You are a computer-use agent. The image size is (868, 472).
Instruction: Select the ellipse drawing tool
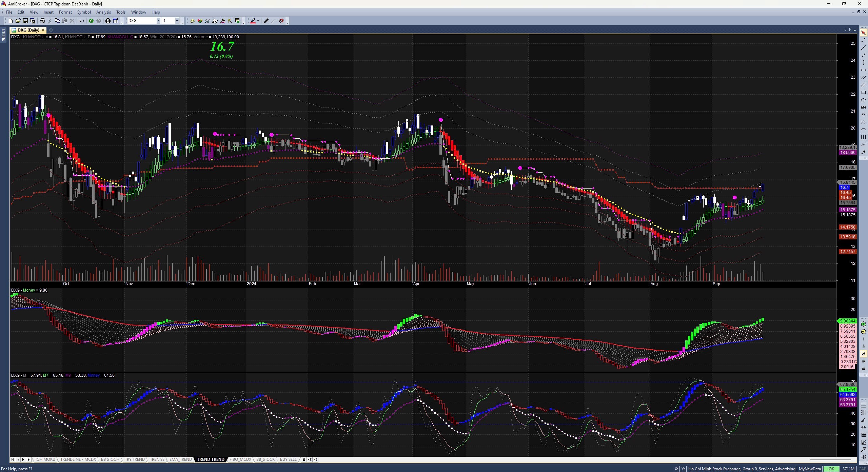(864, 100)
